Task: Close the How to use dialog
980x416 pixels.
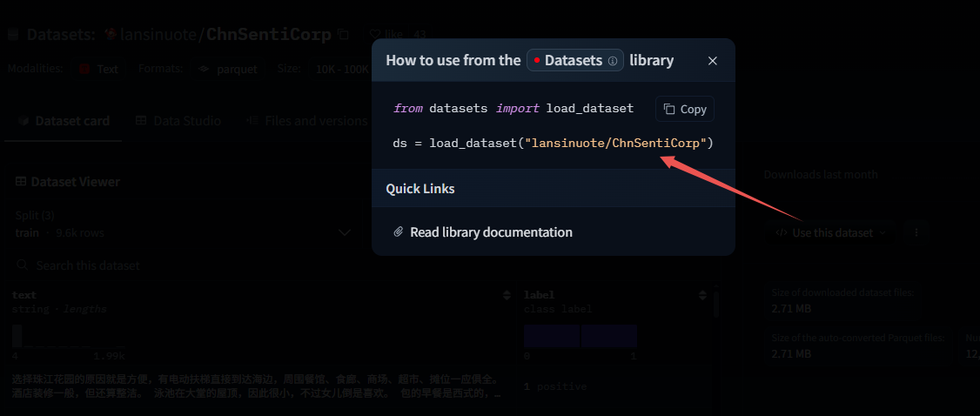Action: pos(713,61)
